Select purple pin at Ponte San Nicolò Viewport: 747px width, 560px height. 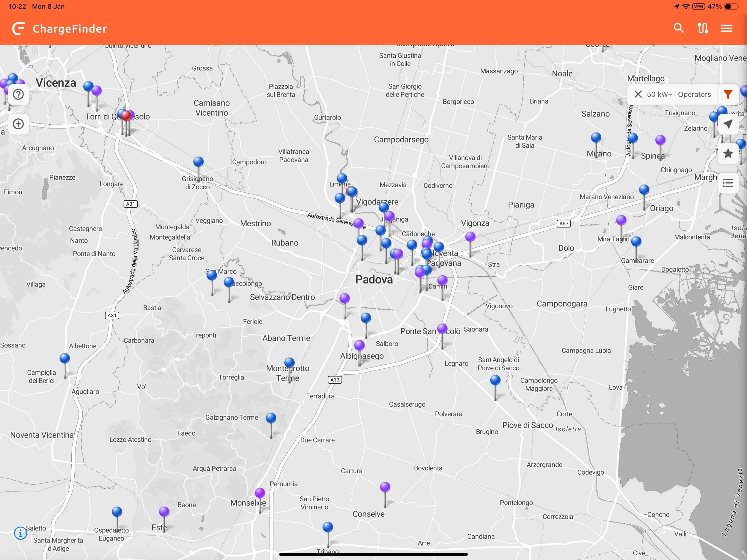(442, 328)
